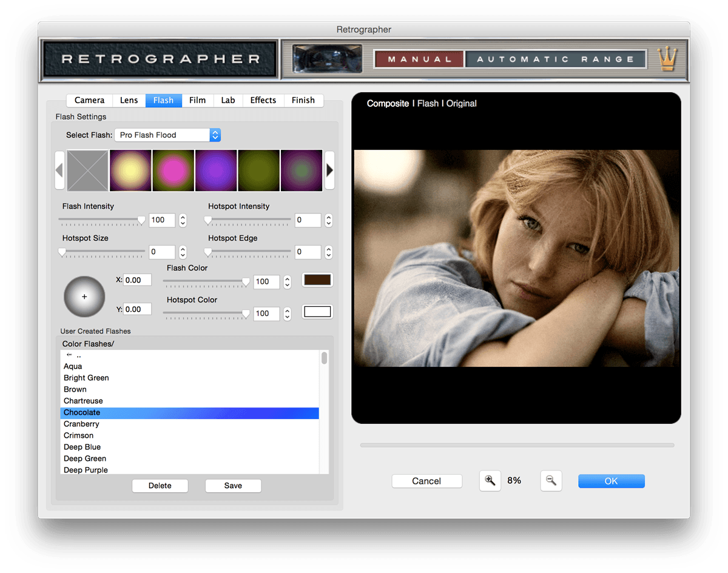Click the Flash Intensity stepper
This screenshot has width=728, height=573.
[183, 220]
